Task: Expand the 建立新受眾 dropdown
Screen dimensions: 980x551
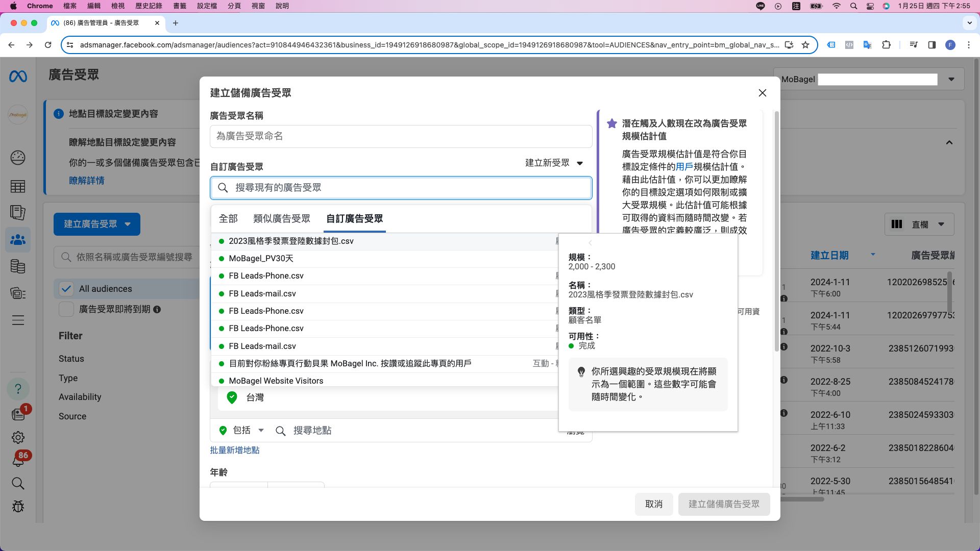Action: [x=554, y=163]
